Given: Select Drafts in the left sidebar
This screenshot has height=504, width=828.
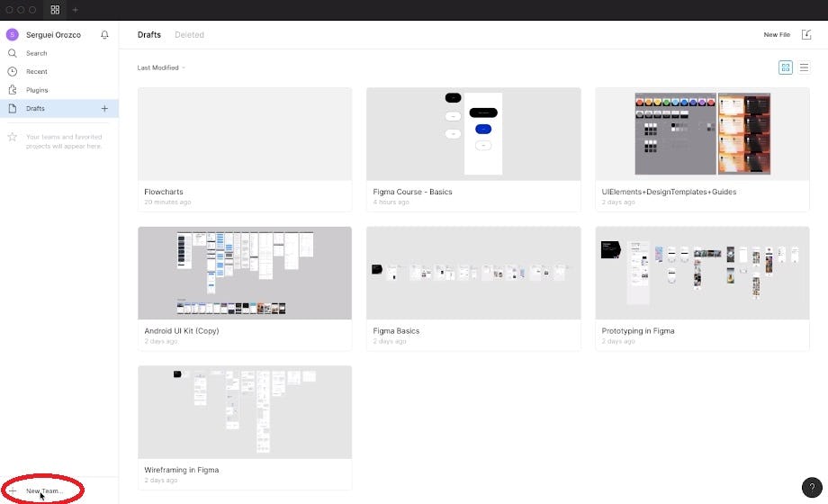Looking at the screenshot, I should (x=36, y=109).
